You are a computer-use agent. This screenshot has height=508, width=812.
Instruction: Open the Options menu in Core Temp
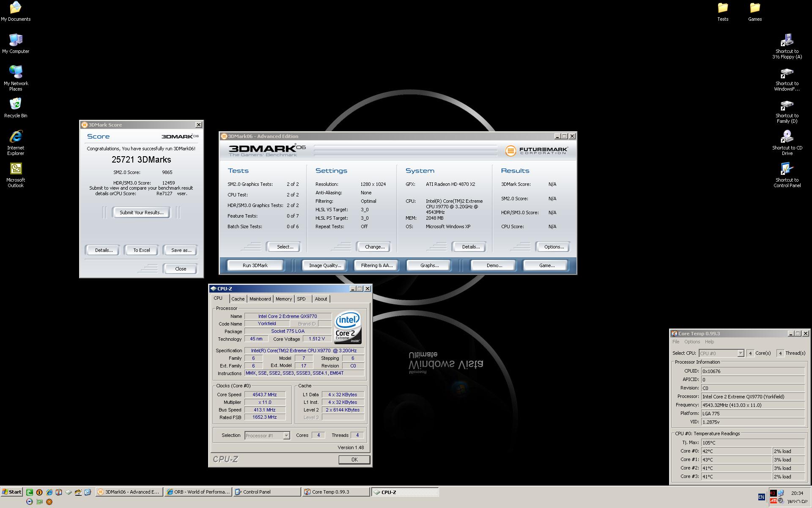click(692, 342)
